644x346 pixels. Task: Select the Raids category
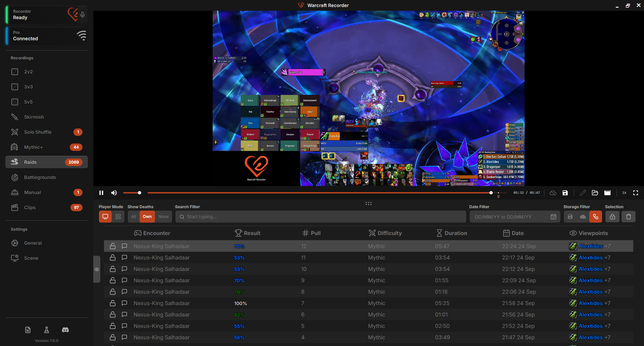[47, 162]
